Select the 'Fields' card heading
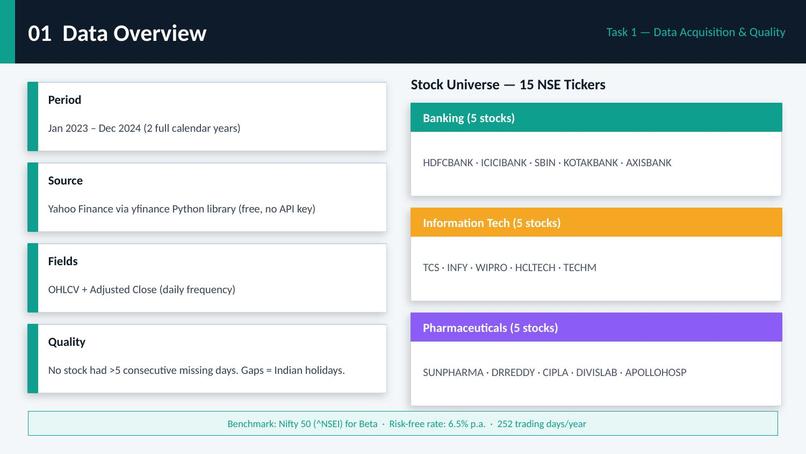 tap(63, 261)
